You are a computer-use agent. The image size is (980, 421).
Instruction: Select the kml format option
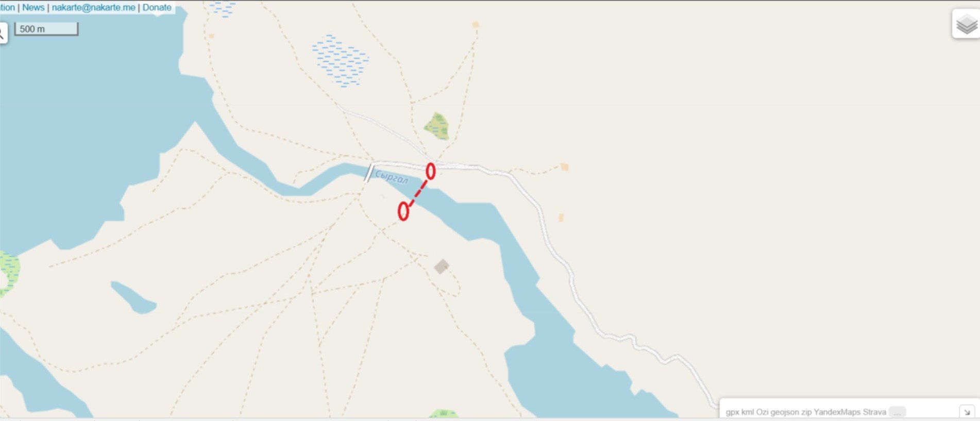click(747, 412)
